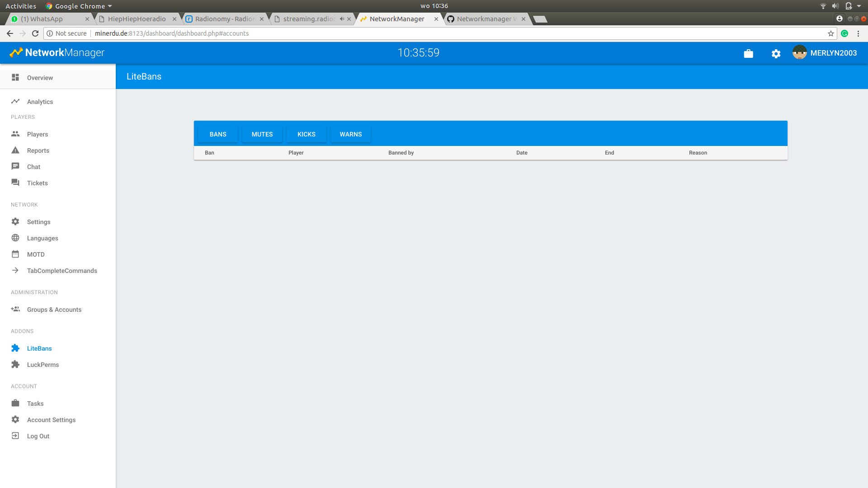The height and width of the screenshot is (488, 868).
Task: Bookmark this page with the star icon
Action: 831,33
